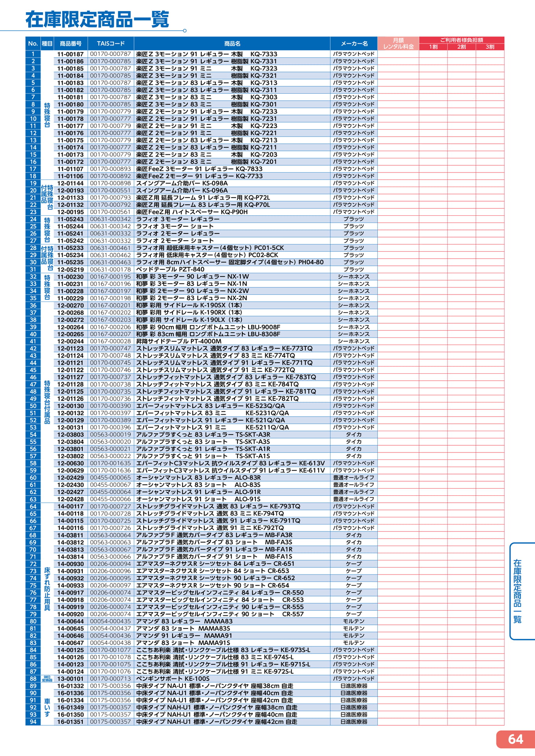This screenshot has height=756, width=535.
Task: Click the product name ending in KE-793TQ
Action: 218,506
